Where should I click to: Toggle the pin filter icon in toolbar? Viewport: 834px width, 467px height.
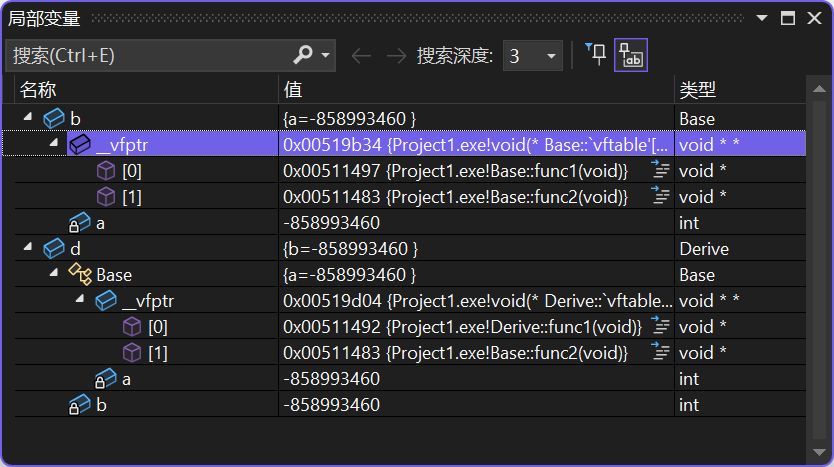coord(596,54)
